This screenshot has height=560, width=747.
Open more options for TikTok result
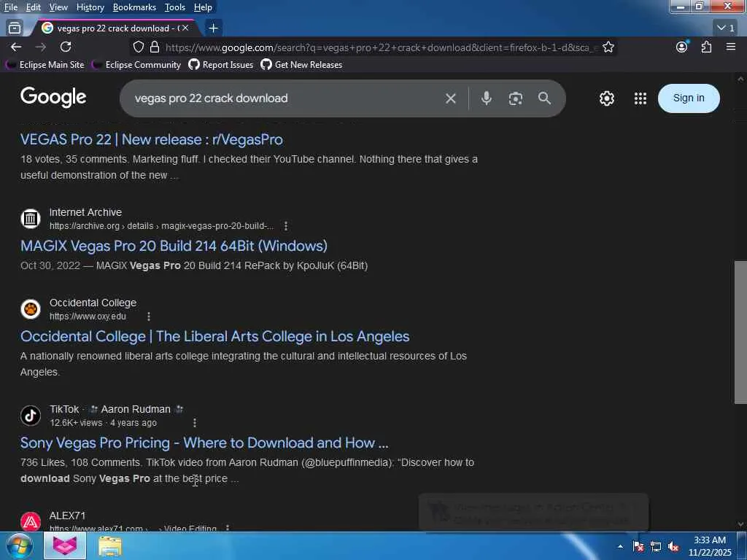coord(194,422)
